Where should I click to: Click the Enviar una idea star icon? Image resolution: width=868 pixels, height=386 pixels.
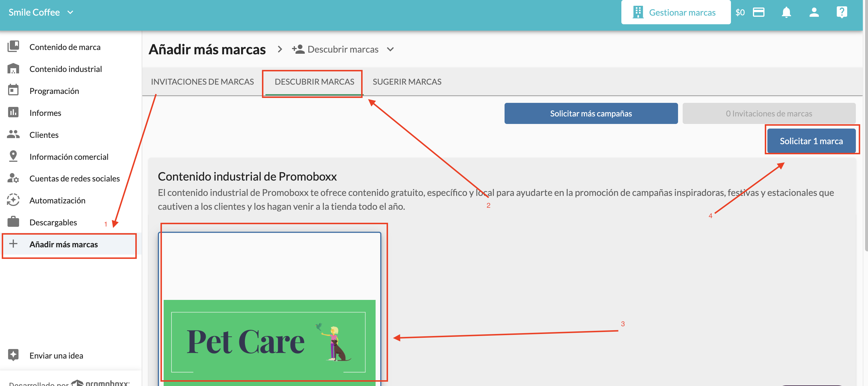coord(13,355)
